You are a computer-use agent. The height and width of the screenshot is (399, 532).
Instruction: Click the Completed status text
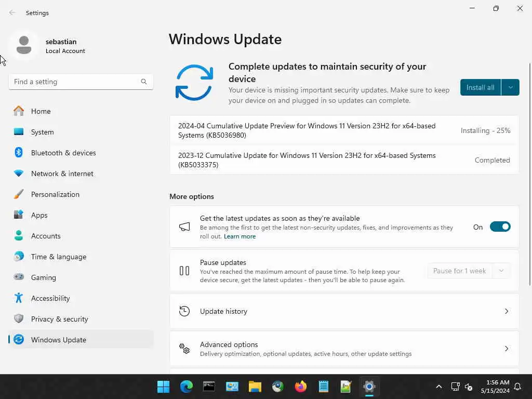click(493, 160)
